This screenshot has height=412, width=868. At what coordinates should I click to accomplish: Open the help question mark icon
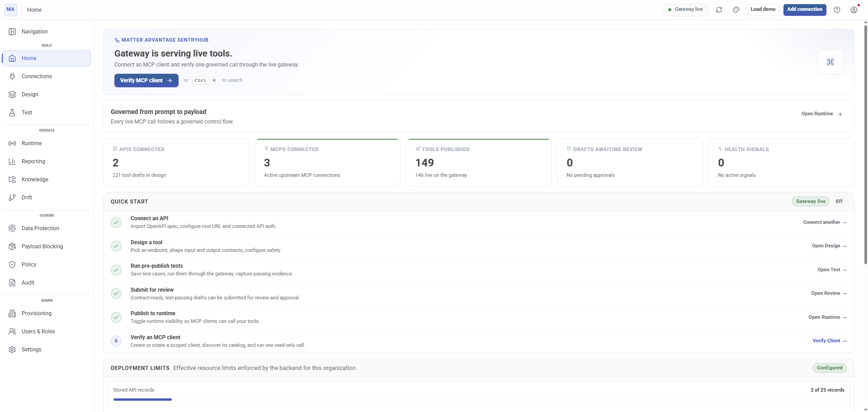[x=837, y=9]
